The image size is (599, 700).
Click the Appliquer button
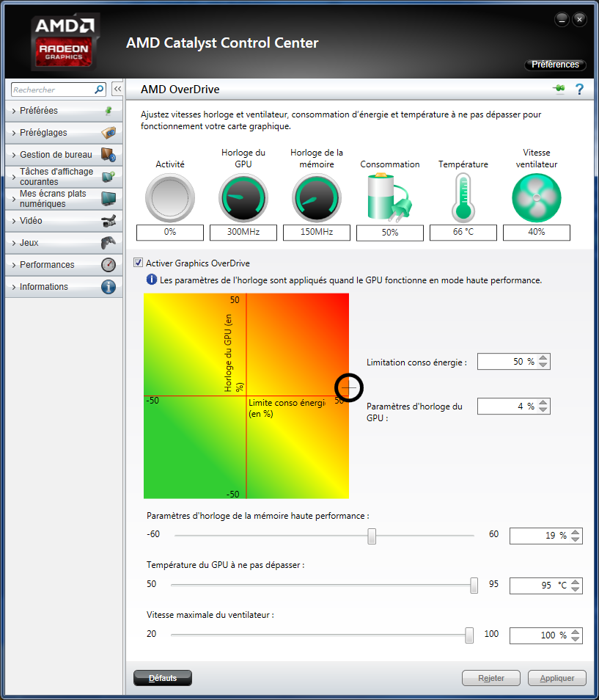click(556, 677)
